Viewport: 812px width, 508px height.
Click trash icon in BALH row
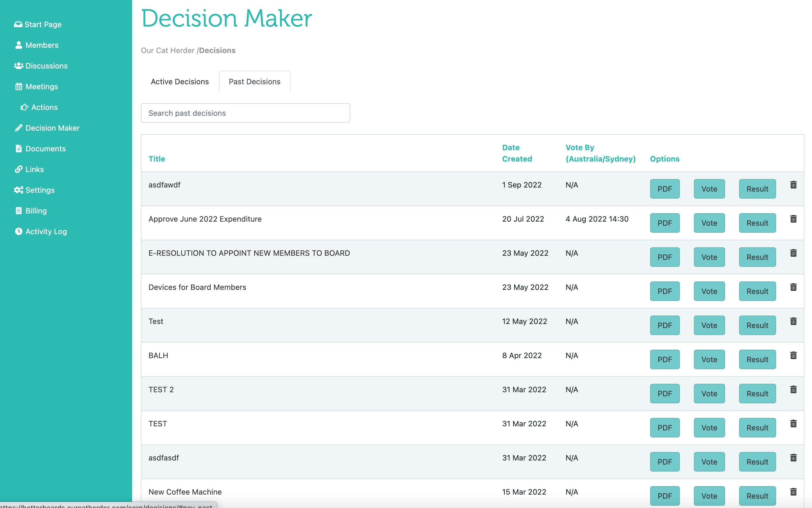(x=793, y=355)
